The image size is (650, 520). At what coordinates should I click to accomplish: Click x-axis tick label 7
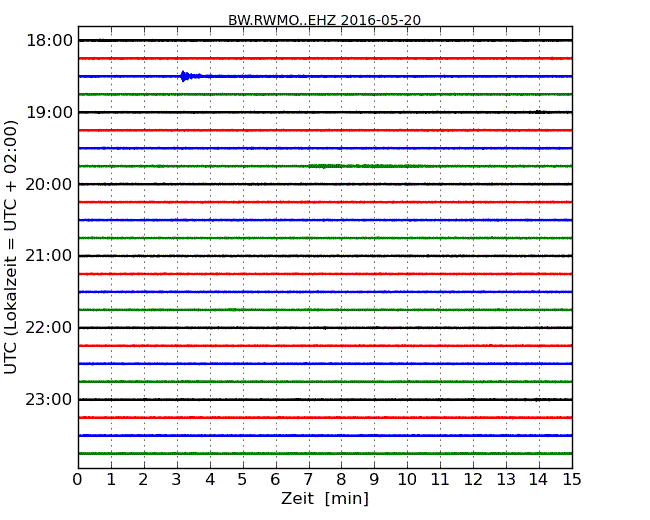coord(308,480)
